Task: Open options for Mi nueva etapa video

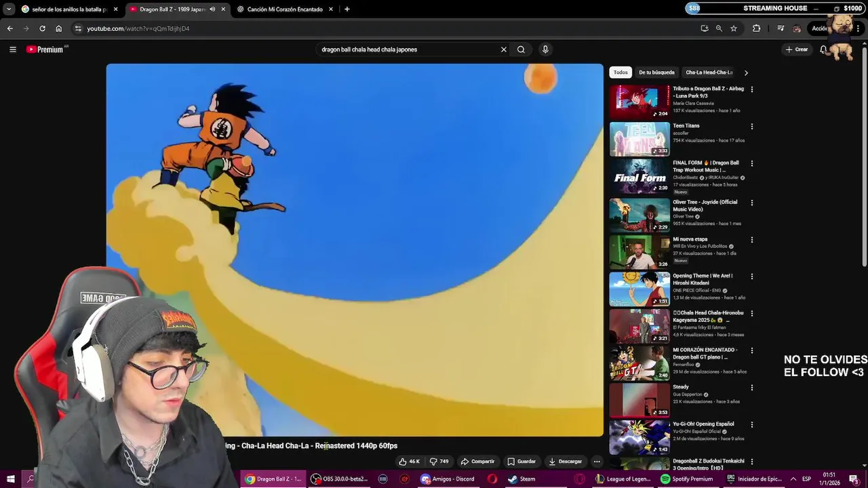Action: pyautogui.click(x=751, y=240)
